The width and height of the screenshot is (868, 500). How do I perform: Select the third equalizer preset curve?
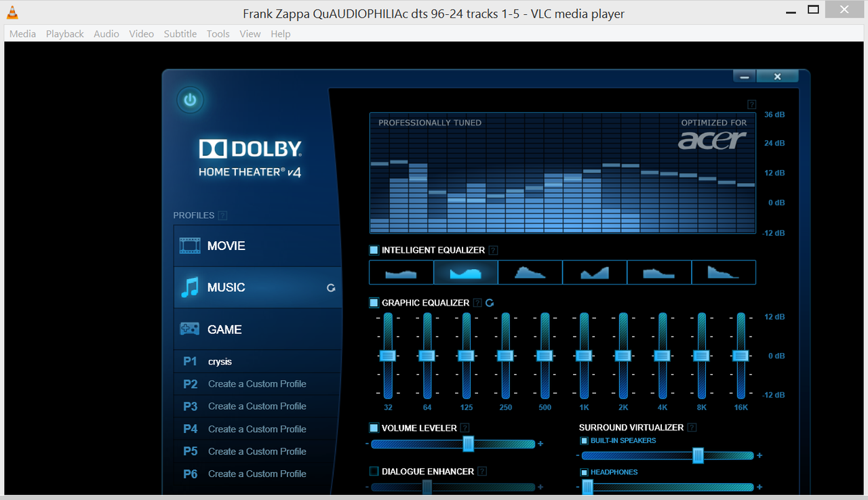point(530,272)
